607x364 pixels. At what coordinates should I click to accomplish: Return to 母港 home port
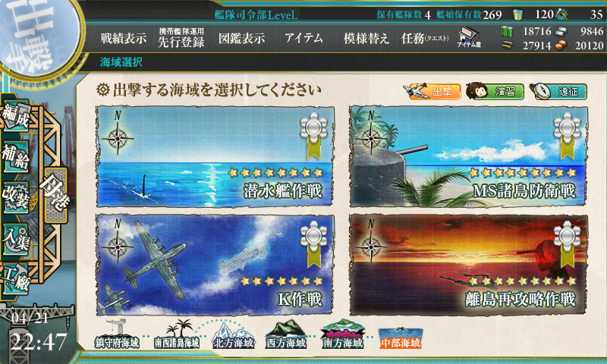pyautogui.click(x=55, y=195)
